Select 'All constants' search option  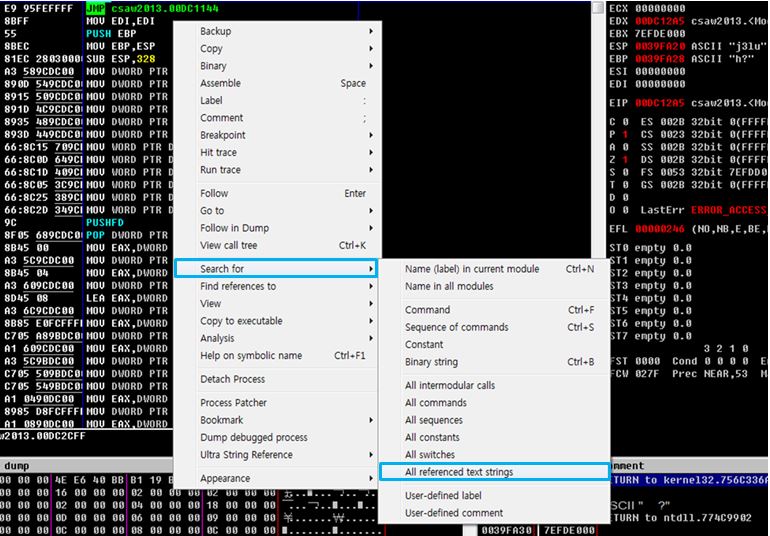pos(432,437)
